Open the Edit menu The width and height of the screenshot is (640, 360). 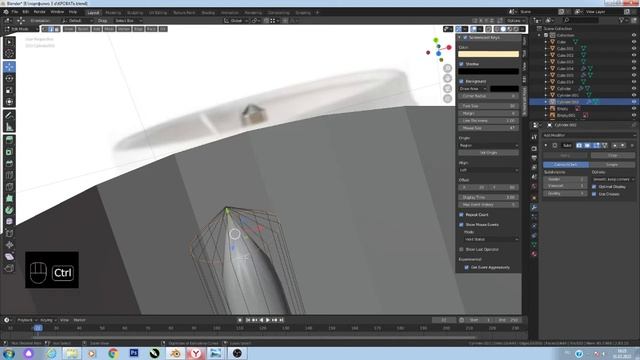(x=26, y=12)
